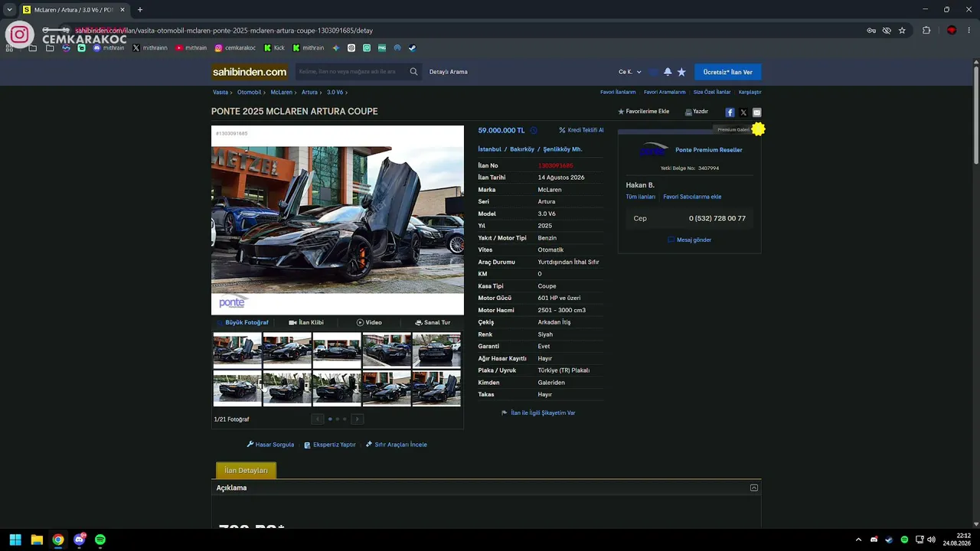Open the Ce K. account dropdown
Image resolution: width=980 pixels, height=551 pixels.
pyautogui.click(x=630, y=72)
